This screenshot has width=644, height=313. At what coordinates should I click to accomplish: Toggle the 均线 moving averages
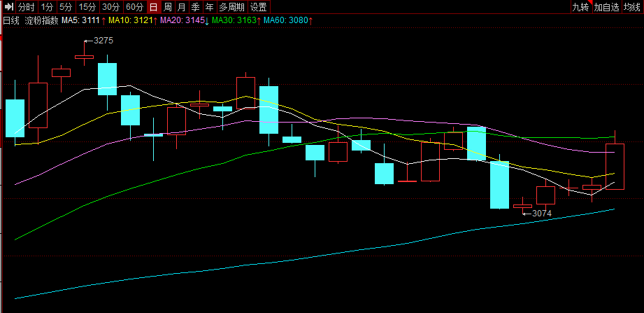point(633,6)
